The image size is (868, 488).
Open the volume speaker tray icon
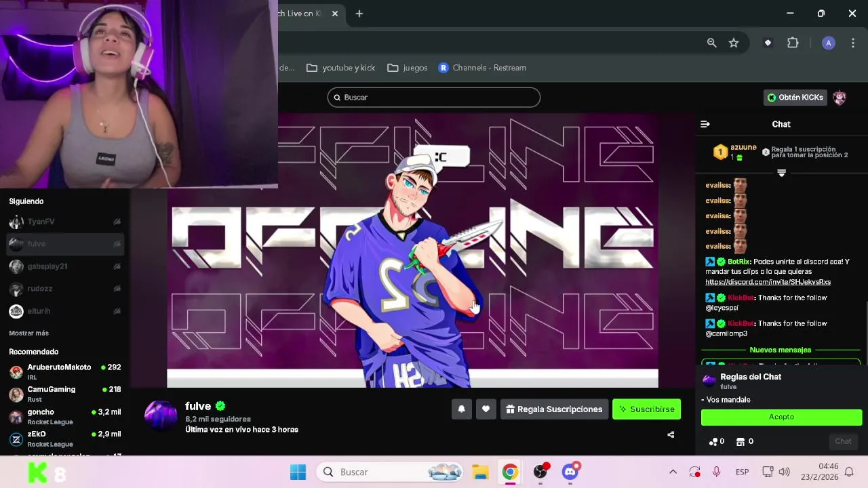(x=785, y=472)
